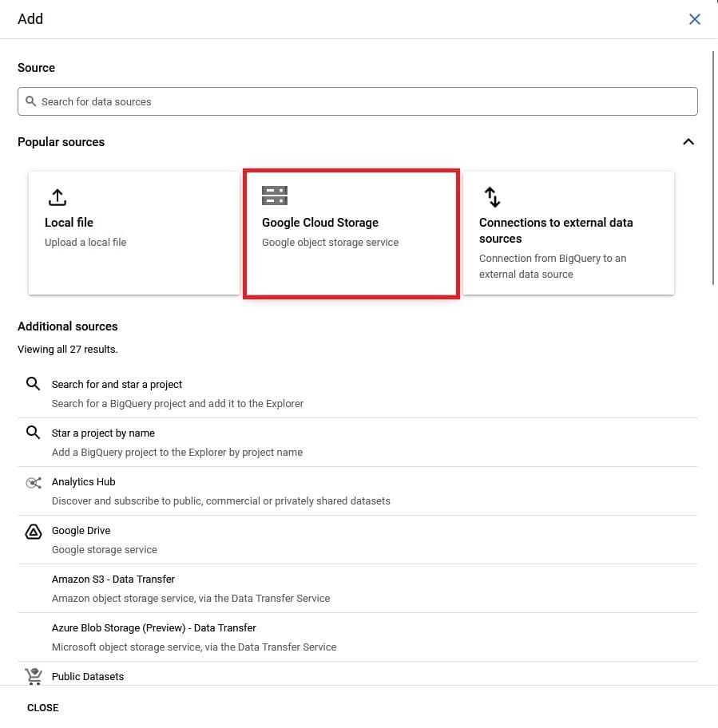This screenshot has width=718, height=728.
Task: Close the Add panel with the X
Action: pyautogui.click(x=695, y=19)
